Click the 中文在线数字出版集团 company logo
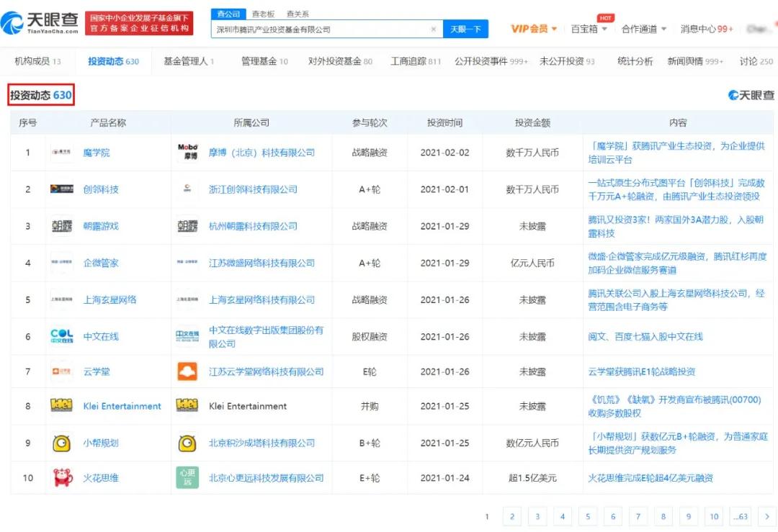The width and height of the screenshot is (778, 532). (187, 336)
